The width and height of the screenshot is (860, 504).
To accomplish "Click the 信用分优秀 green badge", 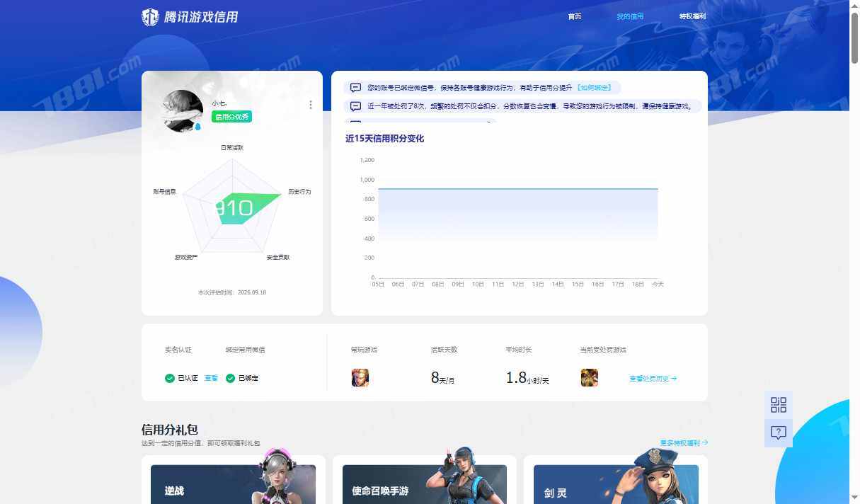I will (231, 117).
